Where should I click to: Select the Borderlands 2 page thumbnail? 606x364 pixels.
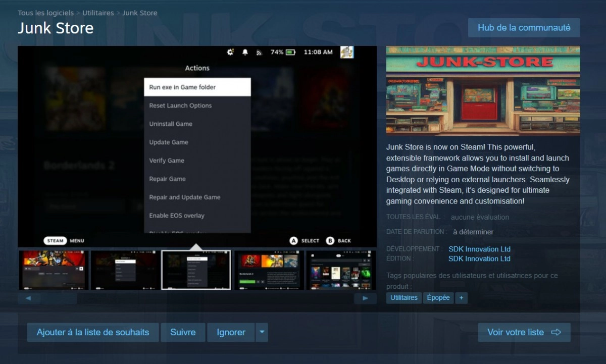[x=269, y=270]
